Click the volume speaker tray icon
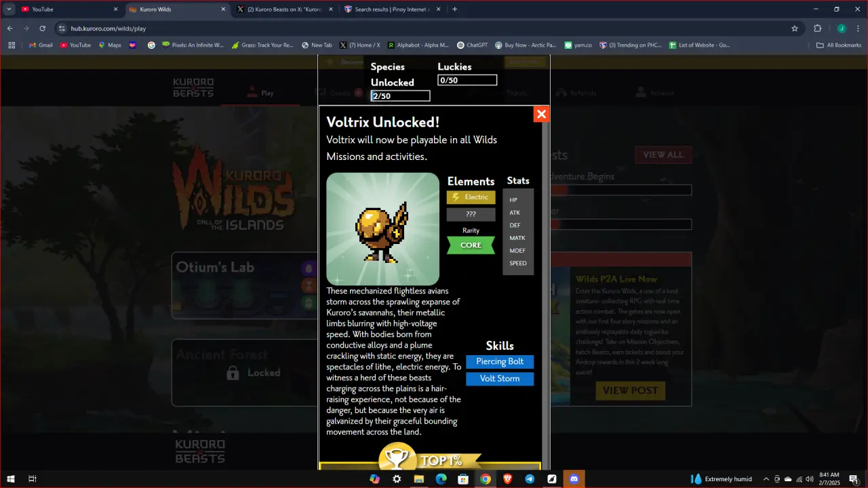 (x=810, y=479)
